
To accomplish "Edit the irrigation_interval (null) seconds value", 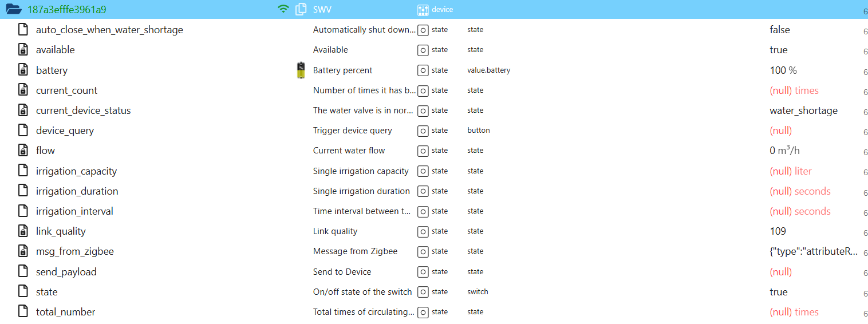I will (x=800, y=211).
